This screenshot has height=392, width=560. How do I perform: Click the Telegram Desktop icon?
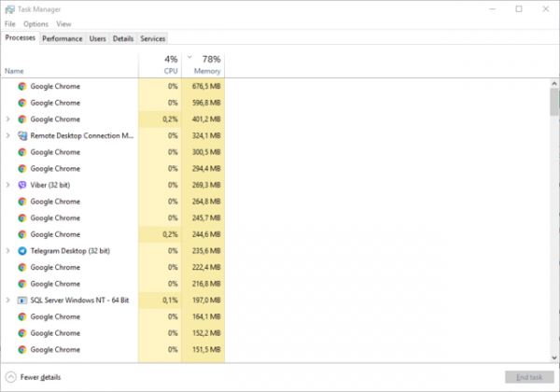[x=22, y=251]
